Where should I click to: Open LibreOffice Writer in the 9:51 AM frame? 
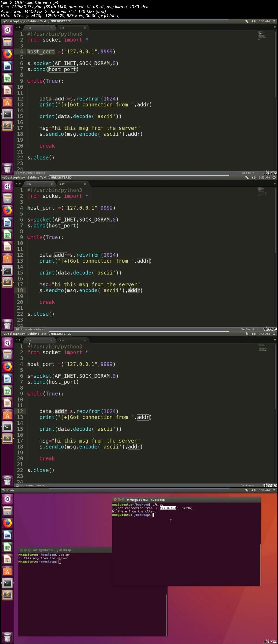coord(7,66)
